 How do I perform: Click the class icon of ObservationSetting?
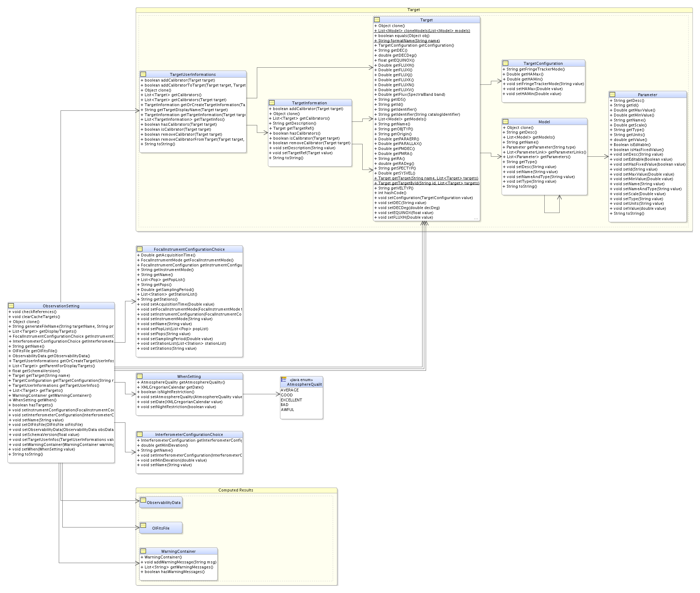(x=11, y=306)
